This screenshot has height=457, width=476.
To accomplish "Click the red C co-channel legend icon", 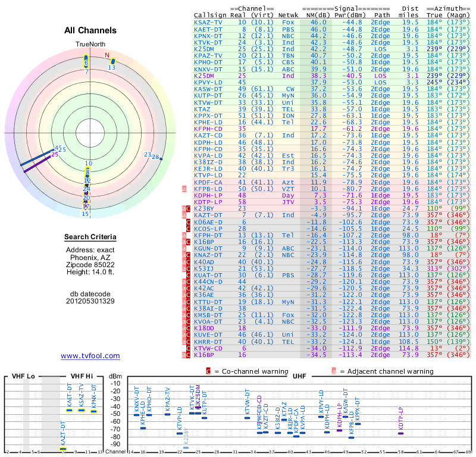I will coord(208,371).
